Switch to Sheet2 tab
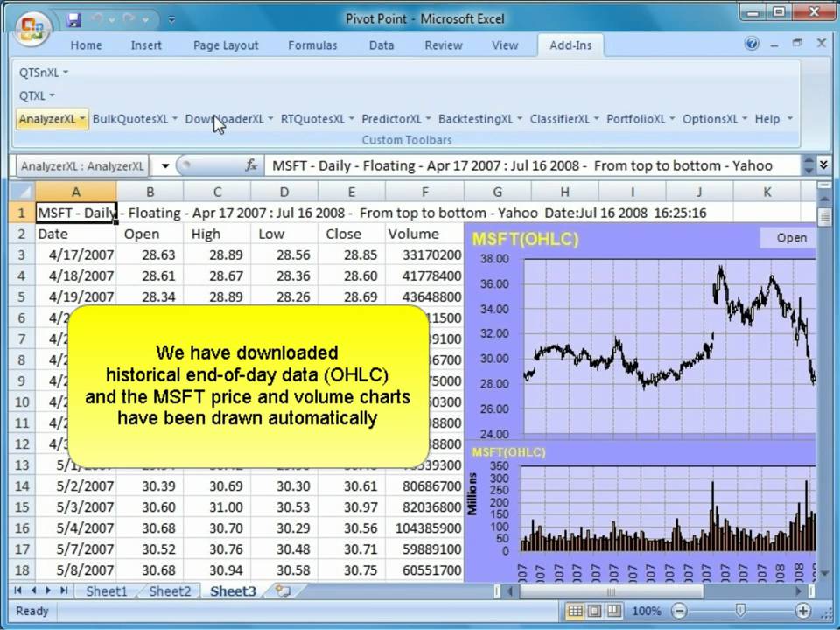This screenshot has width=840, height=630. (x=170, y=591)
